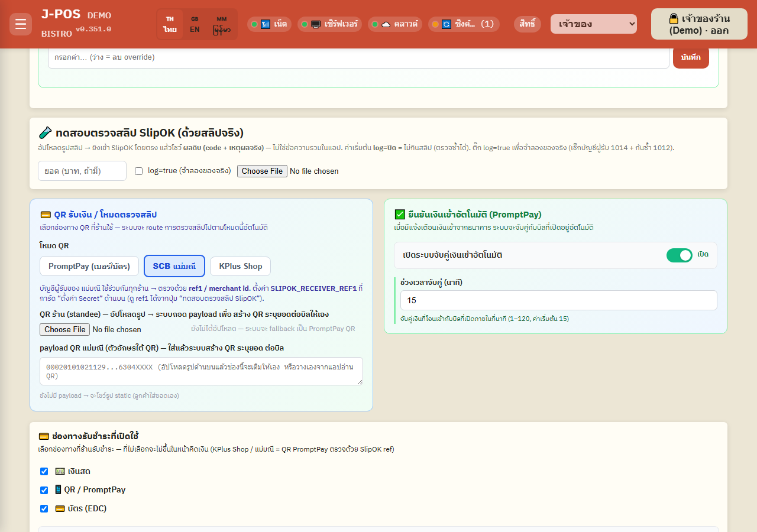Click the green checkmark PromptPay heading icon
This screenshot has height=532, width=757.
coord(400,215)
